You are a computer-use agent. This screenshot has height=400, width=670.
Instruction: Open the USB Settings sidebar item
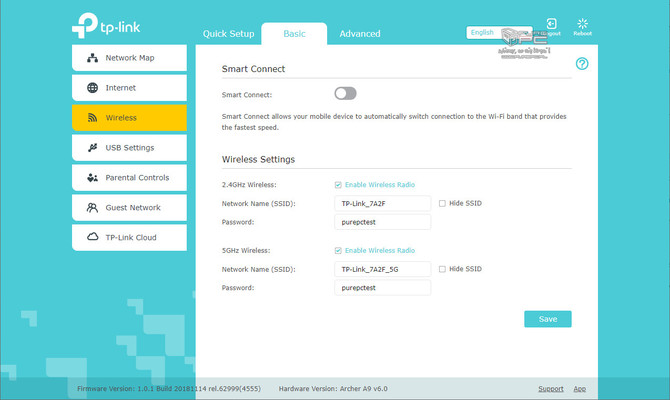(129, 147)
